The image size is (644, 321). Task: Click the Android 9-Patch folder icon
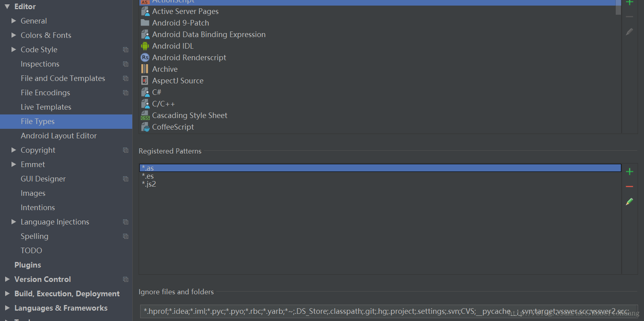(145, 23)
